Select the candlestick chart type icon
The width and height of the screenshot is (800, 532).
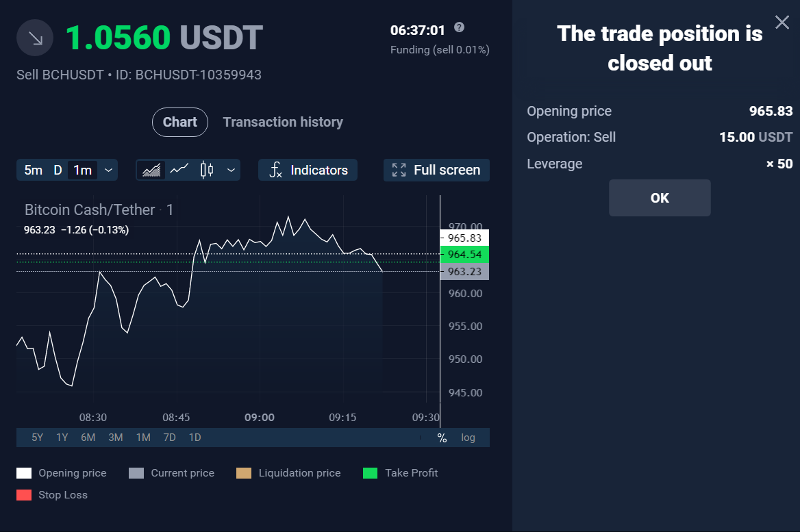click(207, 170)
